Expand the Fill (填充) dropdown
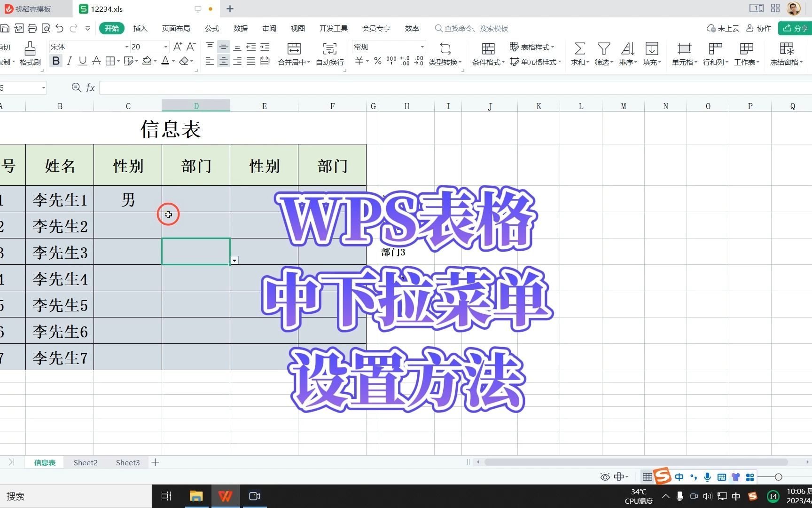 point(660,62)
